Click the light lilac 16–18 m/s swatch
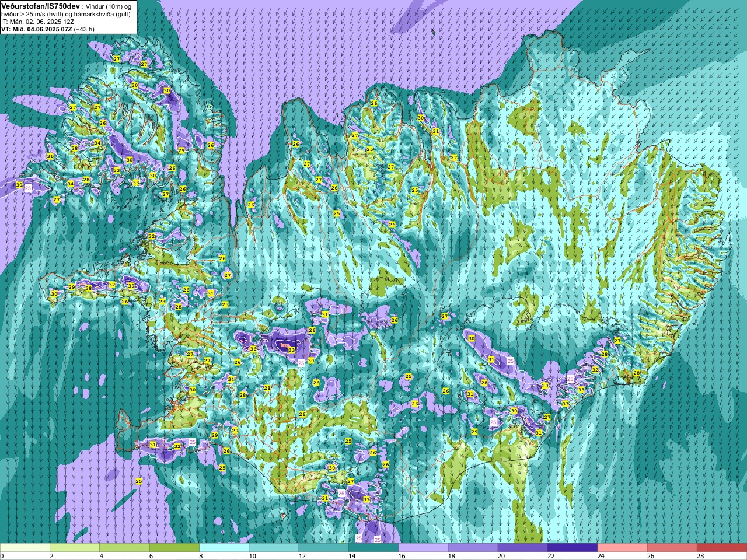Image resolution: width=747 pixels, height=560 pixels. point(423,548)
